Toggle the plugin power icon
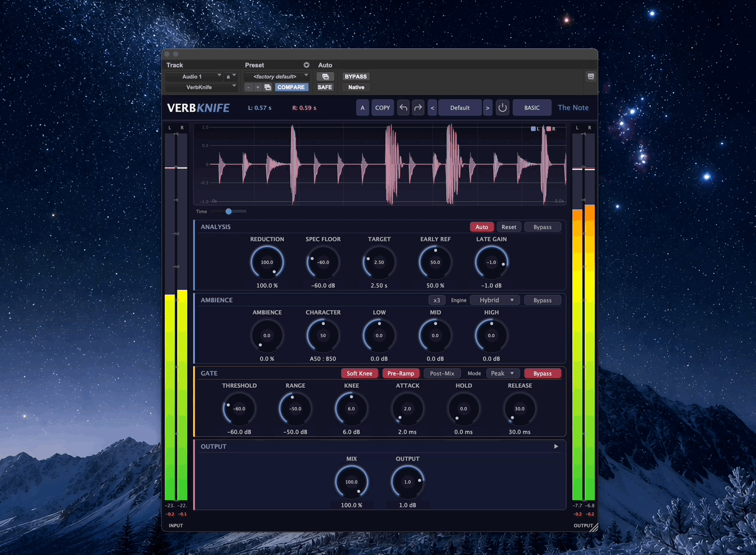756x555 pixels. pyautogui.click(x=503, y=107)
